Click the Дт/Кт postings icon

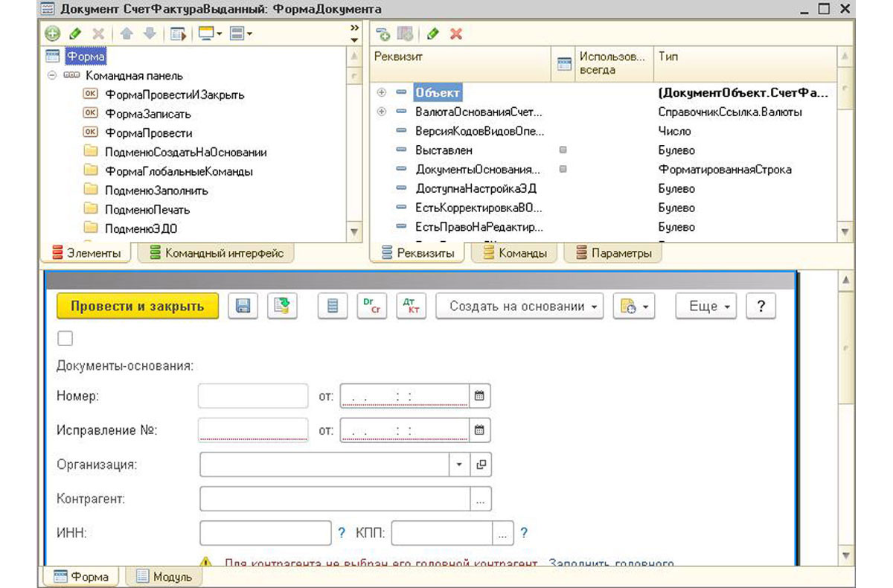[x=412, y=306]
